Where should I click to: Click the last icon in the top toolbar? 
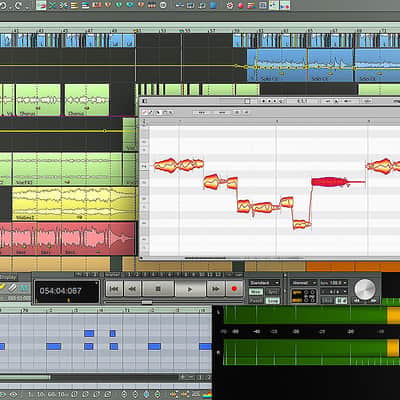coord(284,5)
